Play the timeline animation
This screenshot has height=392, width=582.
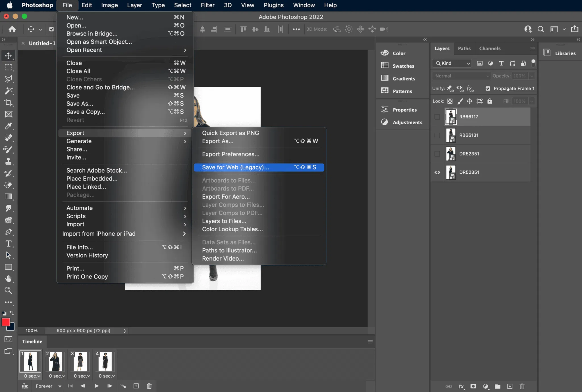pyautogui.click(x=96, y=386)
